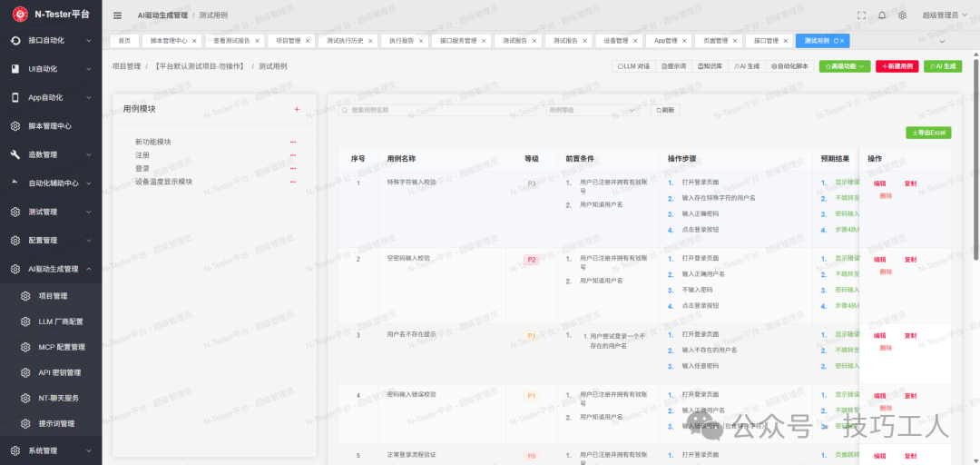Expand the 自动化辅助中心 sidebar menu
Viewport: 980px width, 465px height.
(x=88, y=183)
